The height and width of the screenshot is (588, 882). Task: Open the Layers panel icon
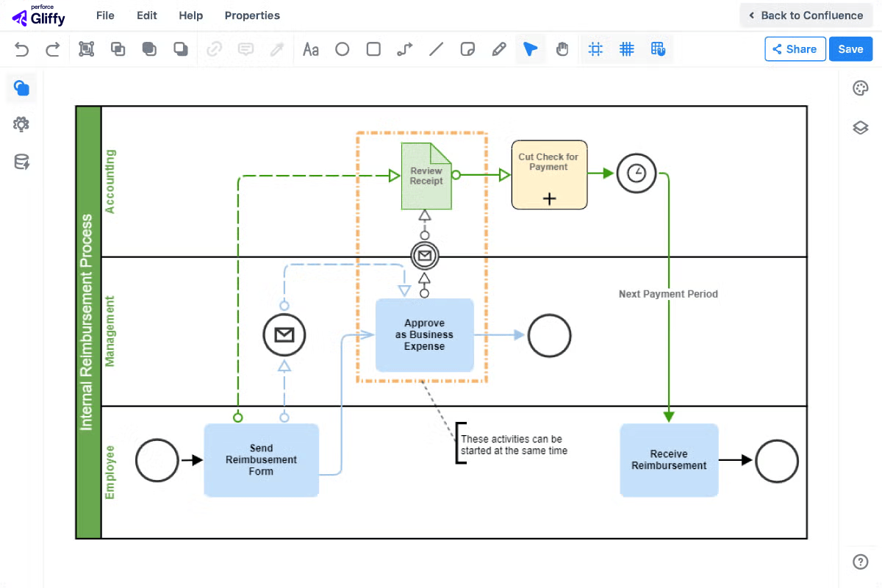click(861, 128)
